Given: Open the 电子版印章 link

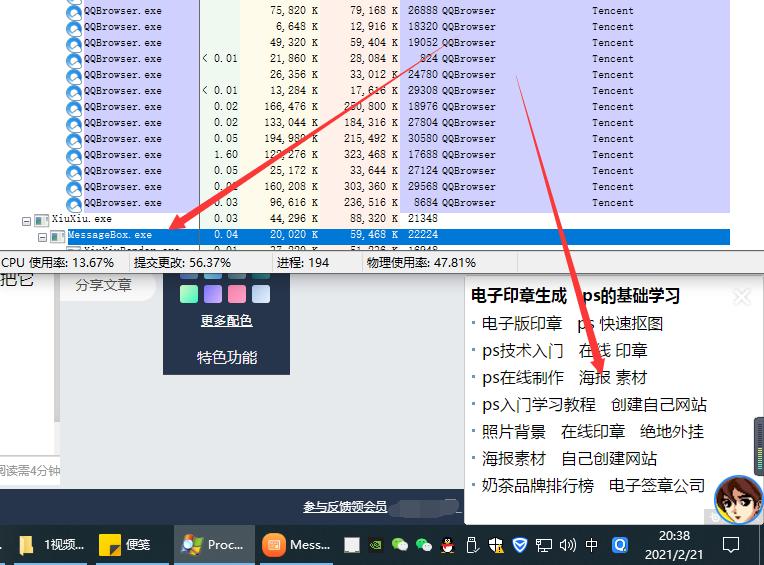Looking at the screenshot, I should (x=522, y=324).
